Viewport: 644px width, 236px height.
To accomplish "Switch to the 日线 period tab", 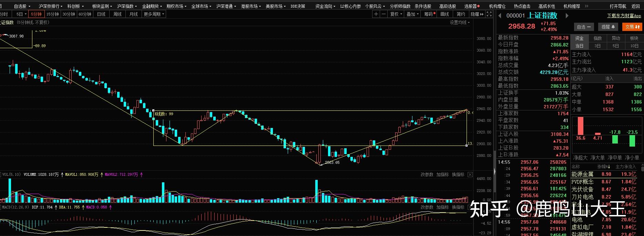I will tap(101, 14).
